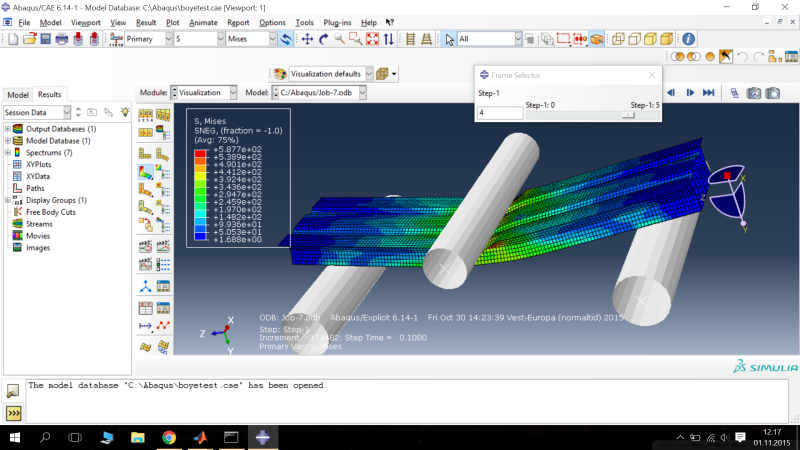Open the Visualization defaults dropdown
The width and height of the screenshot is (800, 450).
click(x=368, y=74)
